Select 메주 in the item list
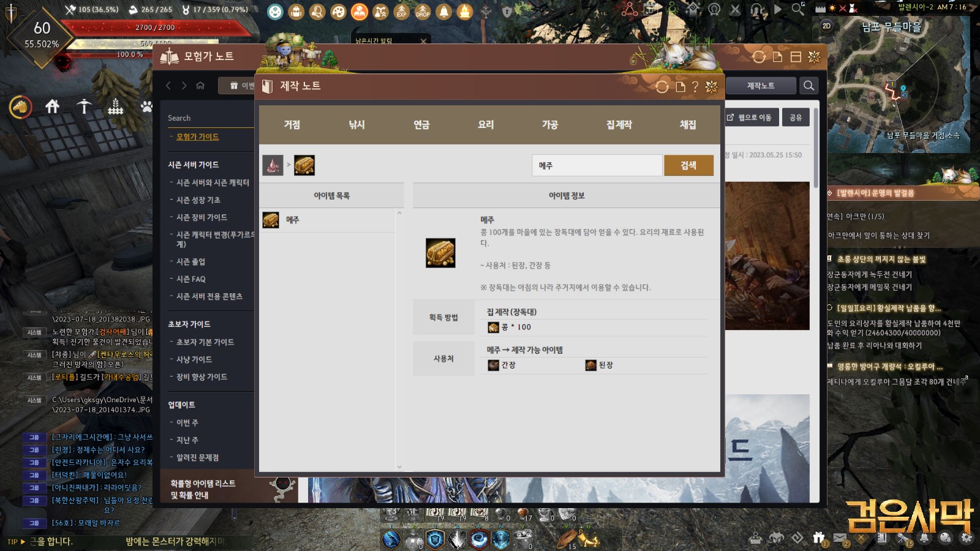 point(328,220)
